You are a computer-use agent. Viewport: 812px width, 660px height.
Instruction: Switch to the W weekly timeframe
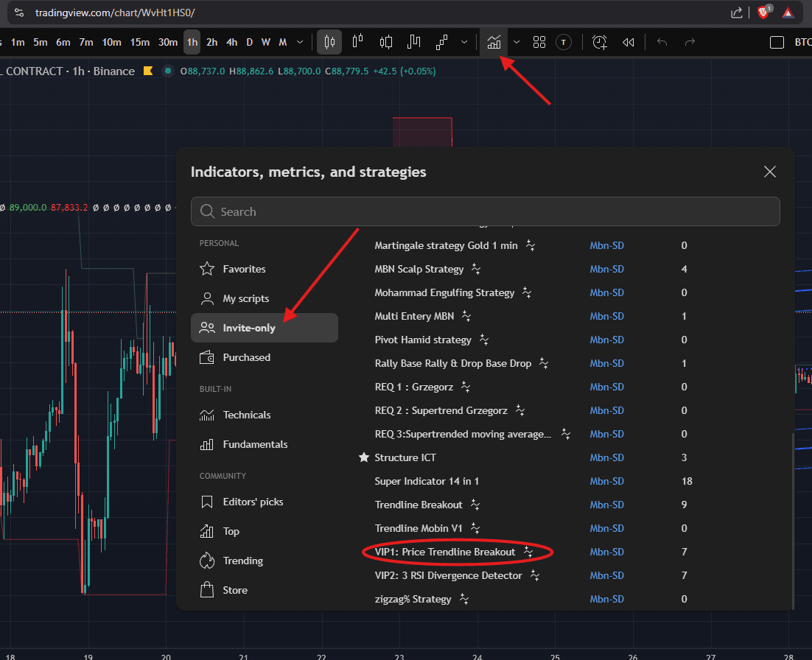tap(266, 42)
